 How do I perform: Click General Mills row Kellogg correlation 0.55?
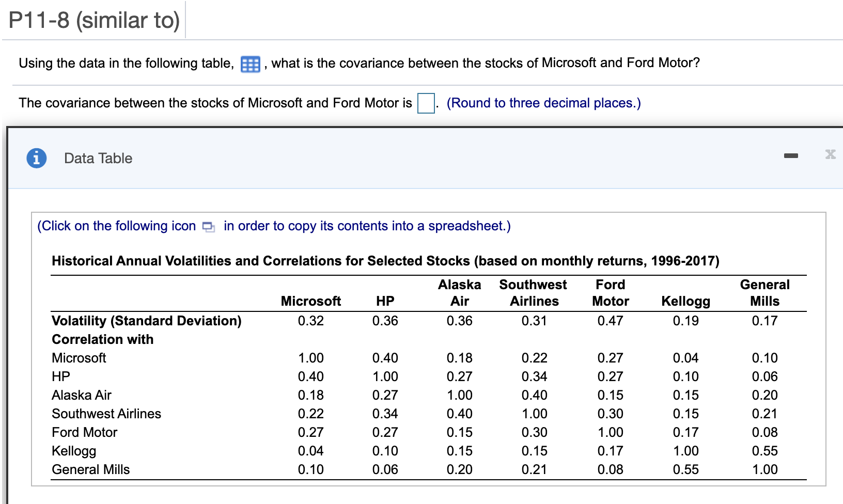point(686,469)
